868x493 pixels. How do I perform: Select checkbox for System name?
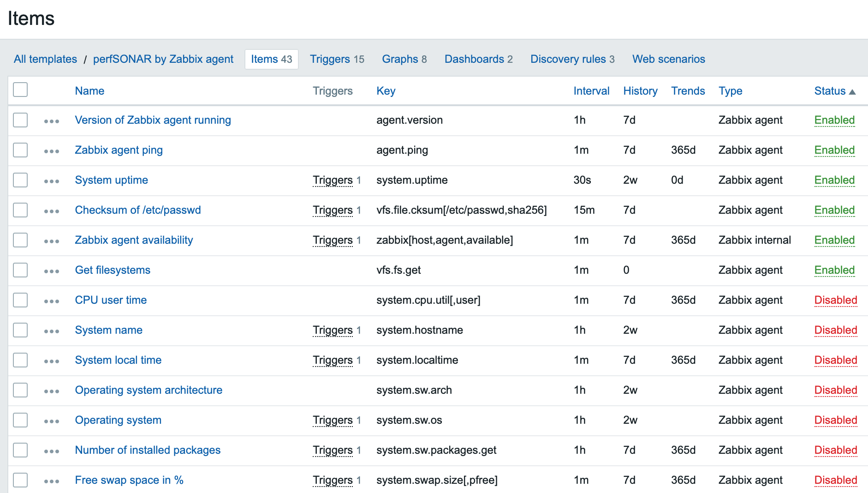pos(20,330)
